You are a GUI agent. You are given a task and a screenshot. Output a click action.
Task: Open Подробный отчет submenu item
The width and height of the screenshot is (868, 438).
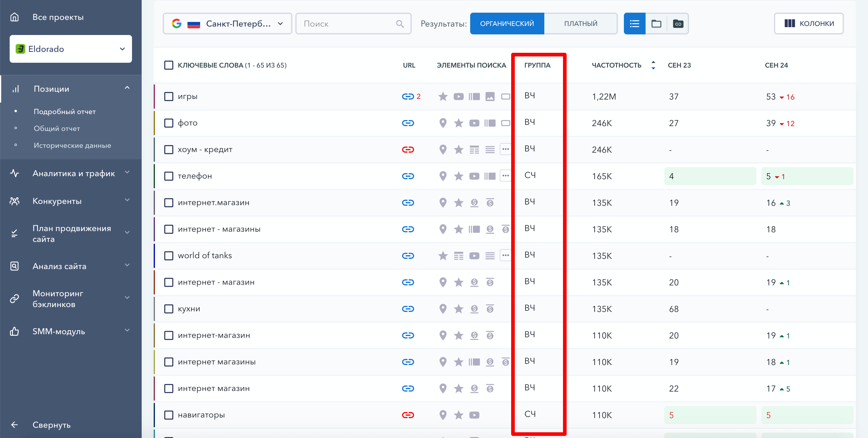65,112
